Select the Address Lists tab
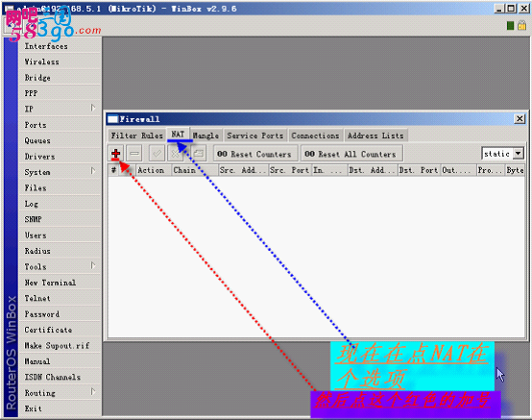This screenshot has width=532, height=420. (375, 136)
